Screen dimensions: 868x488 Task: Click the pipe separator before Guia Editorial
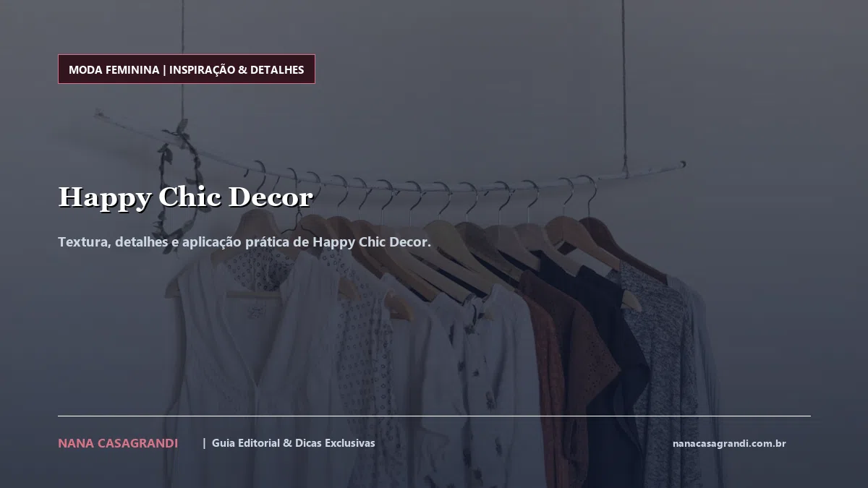[x=205, y=442]
